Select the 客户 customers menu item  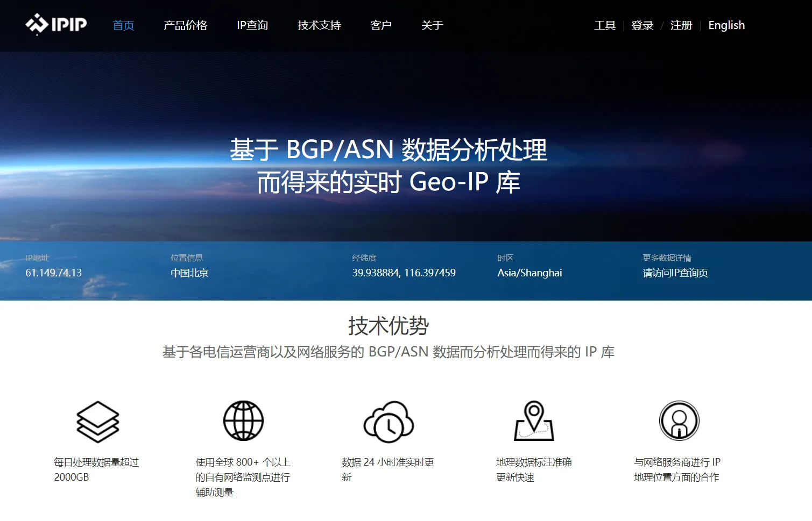point(381,25)
